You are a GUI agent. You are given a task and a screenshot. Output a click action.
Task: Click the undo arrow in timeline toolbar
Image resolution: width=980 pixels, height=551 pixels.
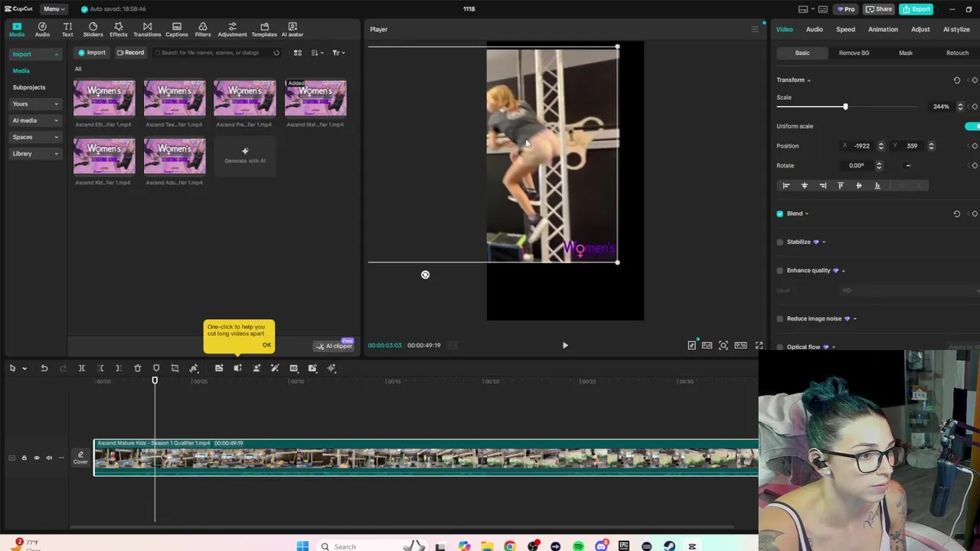pyautogui.click(x=44, y=368)
